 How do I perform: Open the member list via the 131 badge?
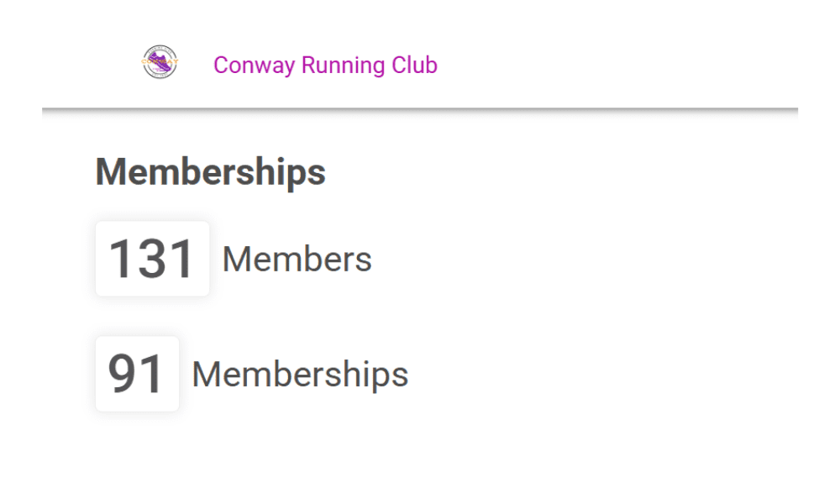152,259
